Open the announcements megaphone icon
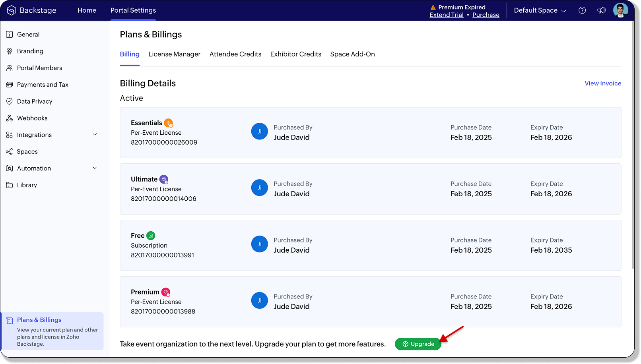This screenshot has width=641, height=364. 601,10
